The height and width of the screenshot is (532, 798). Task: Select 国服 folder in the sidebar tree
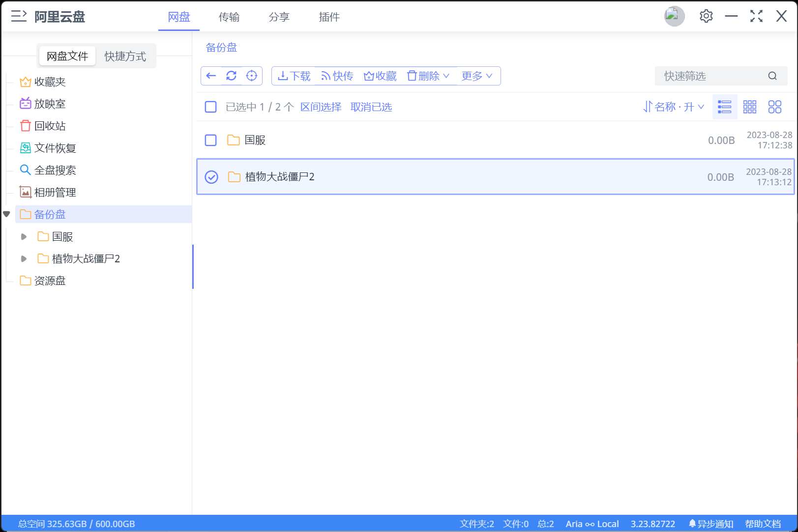[x=56, y=237]
